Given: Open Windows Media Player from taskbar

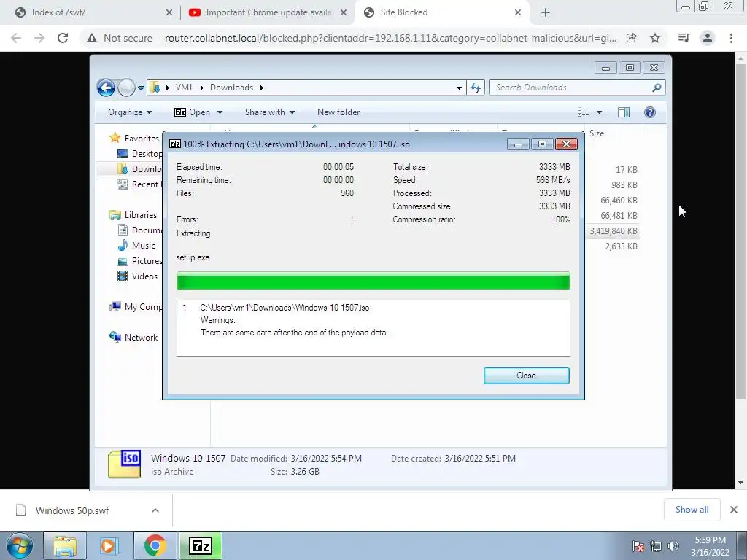Looking at the screenshot, I should (x=109, y=545).
